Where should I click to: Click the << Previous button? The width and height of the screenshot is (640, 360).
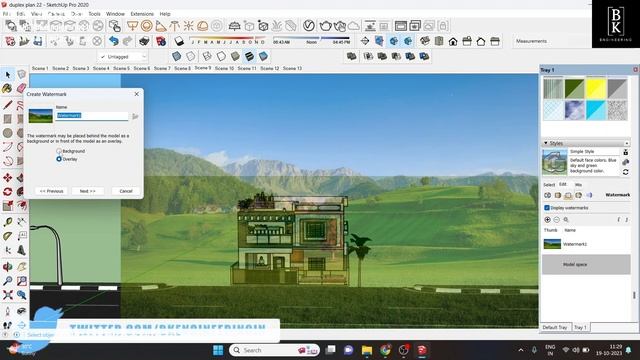(x=51, y=191)
